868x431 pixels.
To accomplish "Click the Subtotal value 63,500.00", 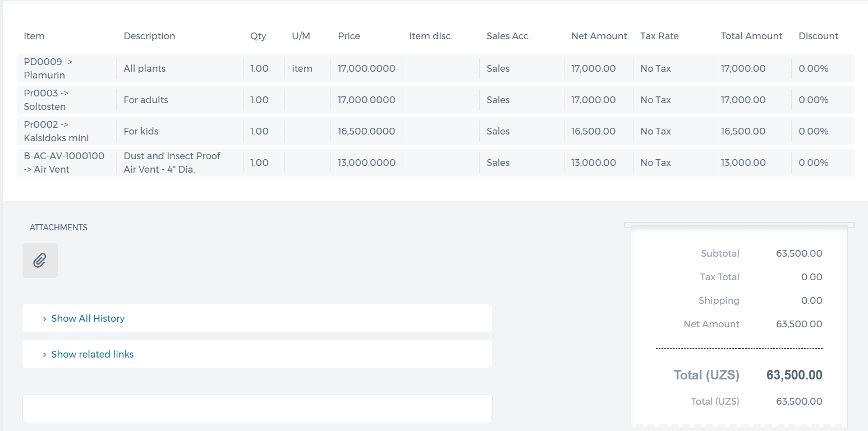I will point(799,253).
